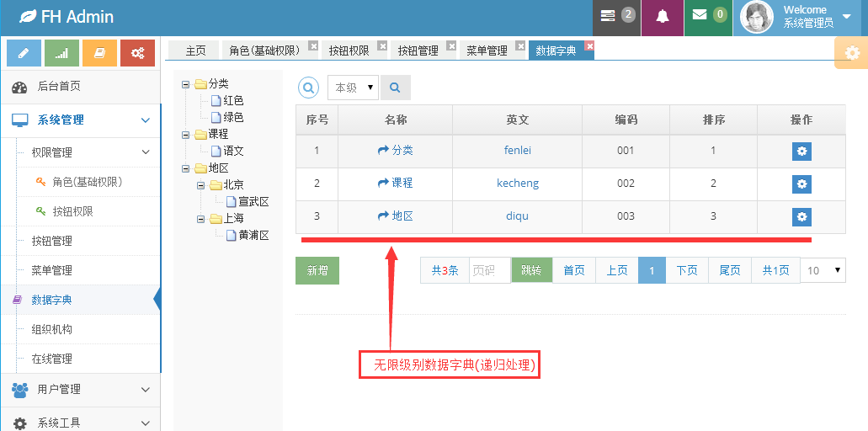Select current page number 1
Image resolution: width=868 pixels, height=431 pixels.
click(652, 270)
